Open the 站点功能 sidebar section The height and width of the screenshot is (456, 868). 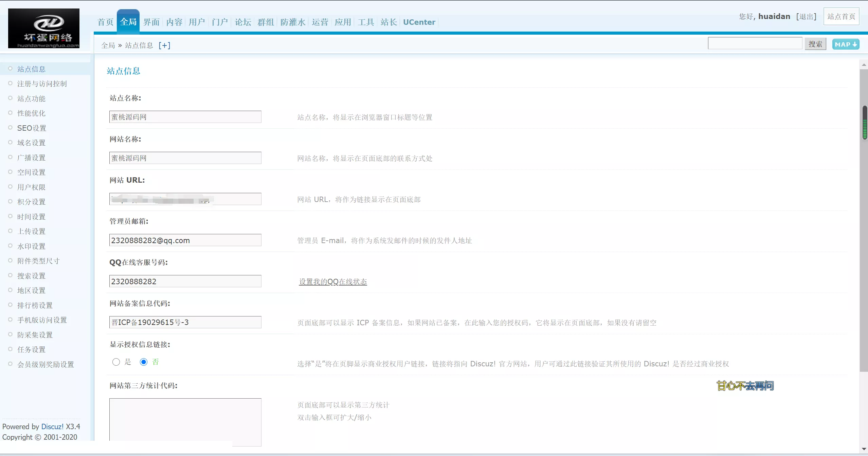pos(31,98)
